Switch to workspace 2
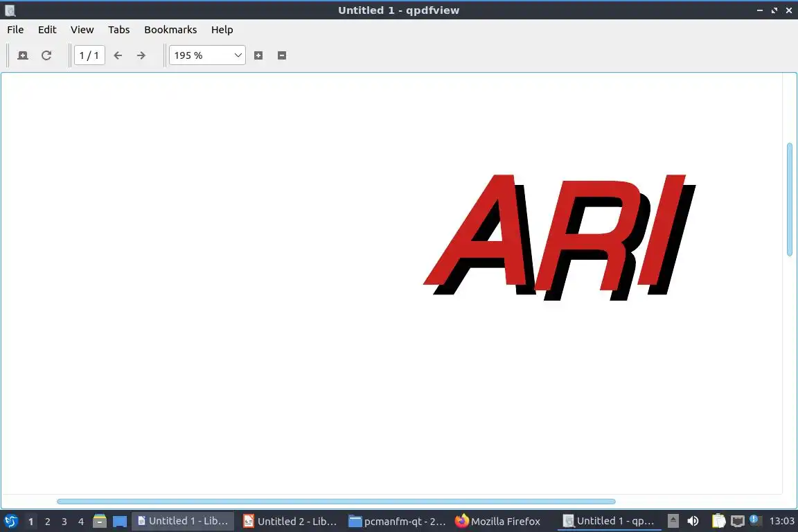Image resolution: width=798 pixels, height=532 pixels. [x=47, y=522]
